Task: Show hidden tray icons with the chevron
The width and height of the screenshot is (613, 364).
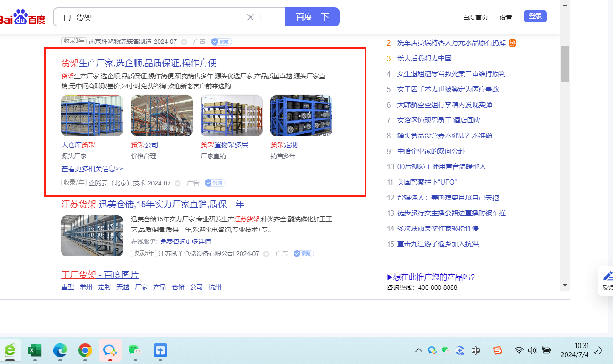Action: [x=418, y=350]
